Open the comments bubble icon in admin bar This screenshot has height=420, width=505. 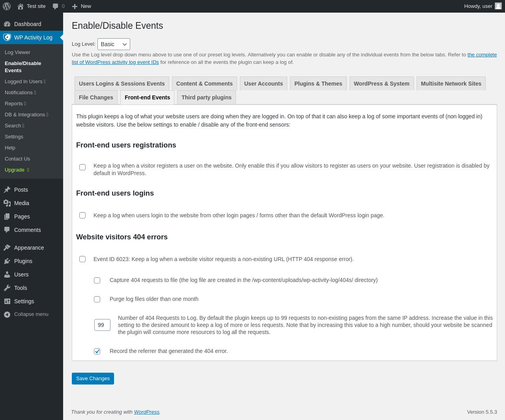[56, 6]
